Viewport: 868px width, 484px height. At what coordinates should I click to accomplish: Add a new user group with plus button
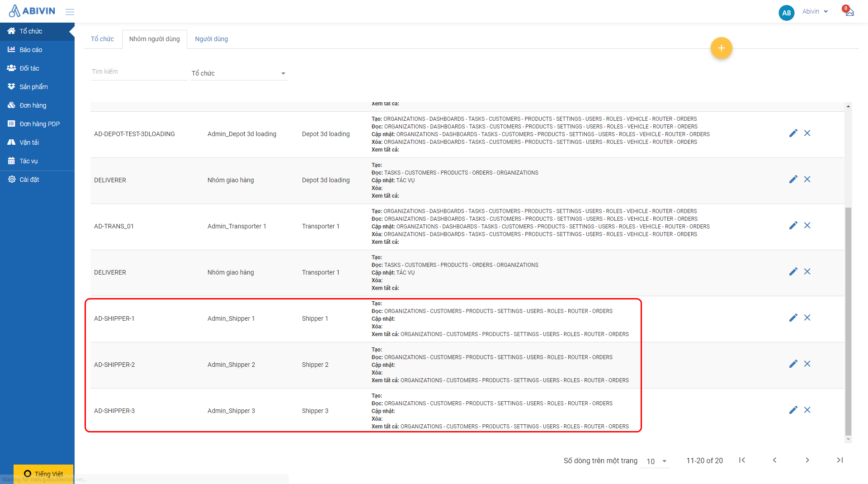[721, 48]
